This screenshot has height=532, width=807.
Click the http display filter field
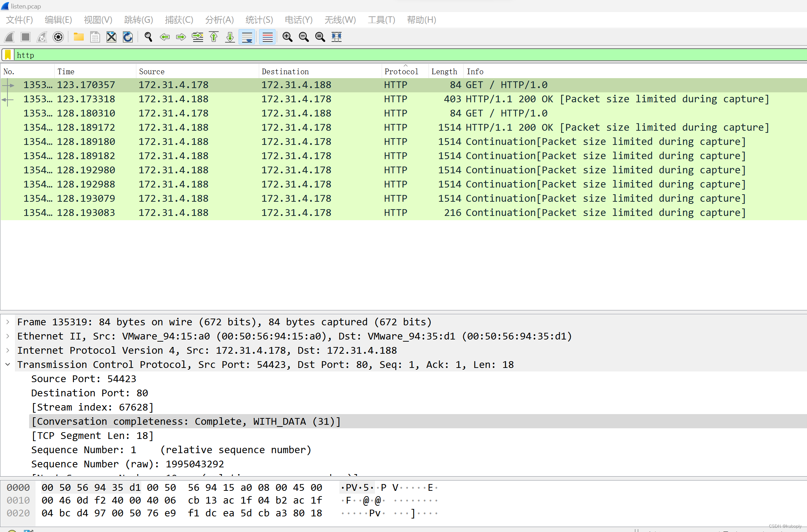410,55
